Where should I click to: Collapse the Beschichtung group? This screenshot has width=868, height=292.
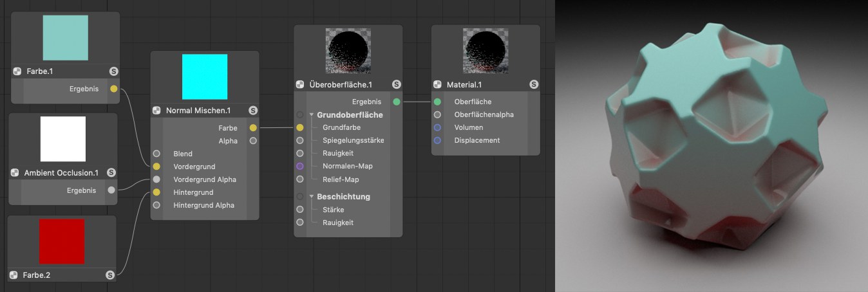(312, 197)
